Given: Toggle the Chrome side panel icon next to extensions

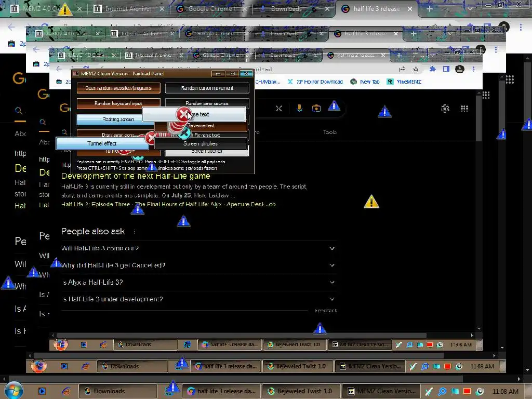Looking at the screenshot, I should click(446, 69).
